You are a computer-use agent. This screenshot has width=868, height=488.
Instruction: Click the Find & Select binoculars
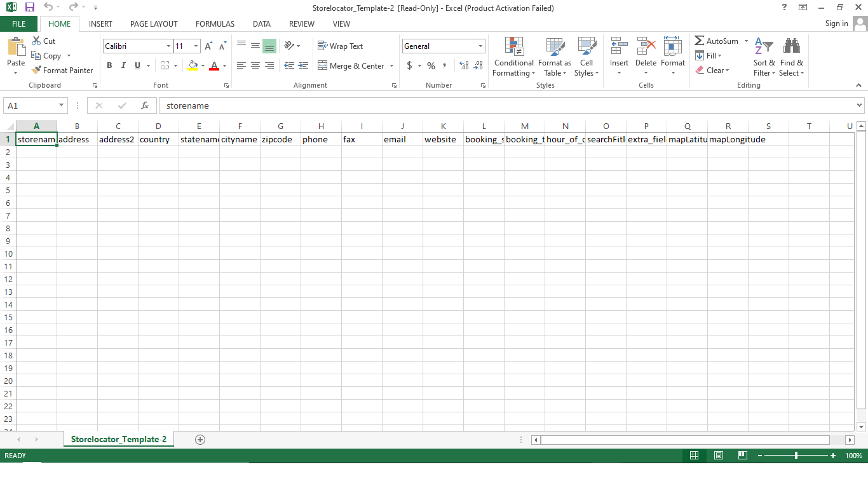pyautogui.click(x=791, y=47)
